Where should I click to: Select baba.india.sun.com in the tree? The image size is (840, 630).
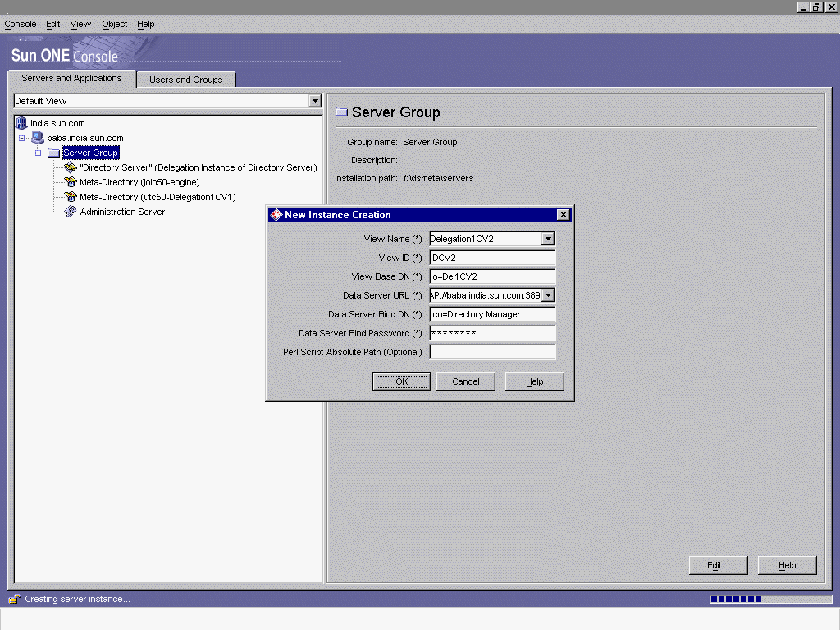coord(85,138)
